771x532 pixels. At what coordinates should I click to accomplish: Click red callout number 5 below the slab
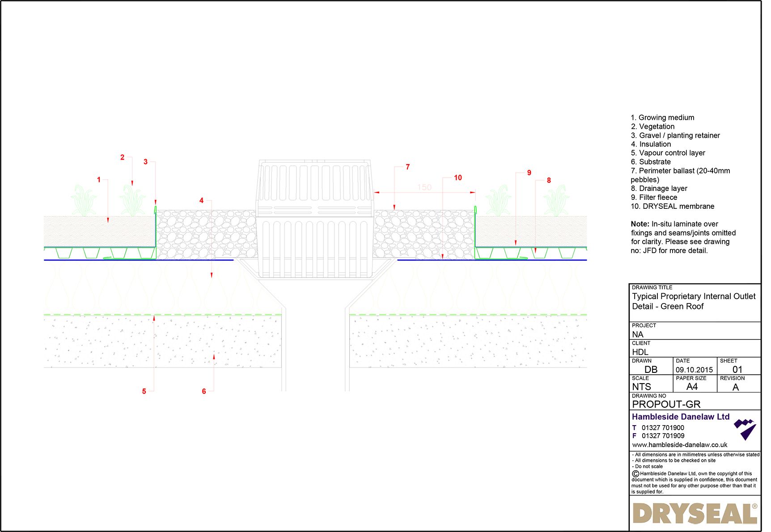pos(144,392)
